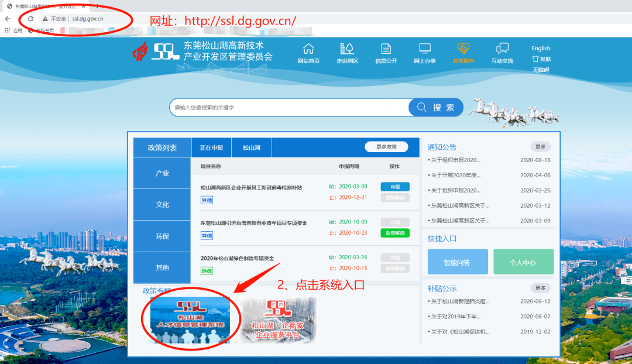Select the 正在申报 tab
Screen dimensions: 632x364
point(212,148)
